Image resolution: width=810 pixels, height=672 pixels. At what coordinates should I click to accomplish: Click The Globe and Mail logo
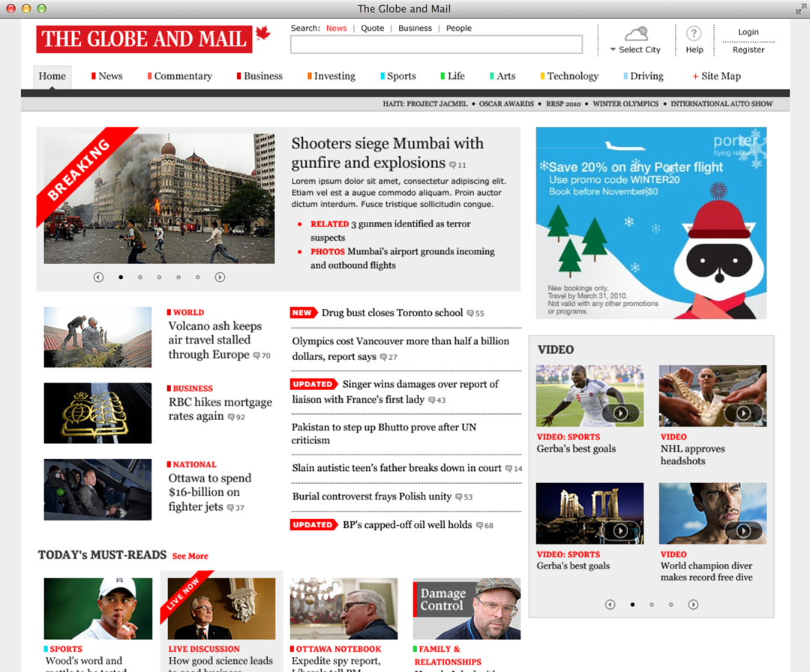coord(144,39)
